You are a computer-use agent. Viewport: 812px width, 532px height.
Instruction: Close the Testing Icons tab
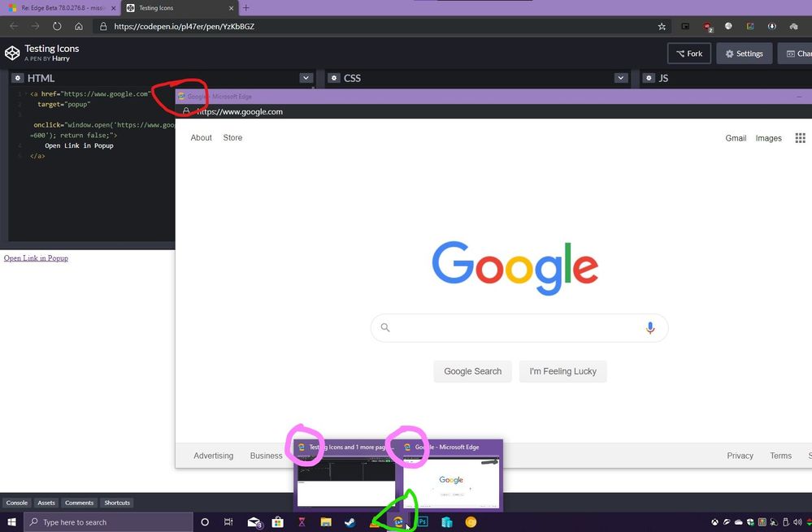click(x=231, y=8)
